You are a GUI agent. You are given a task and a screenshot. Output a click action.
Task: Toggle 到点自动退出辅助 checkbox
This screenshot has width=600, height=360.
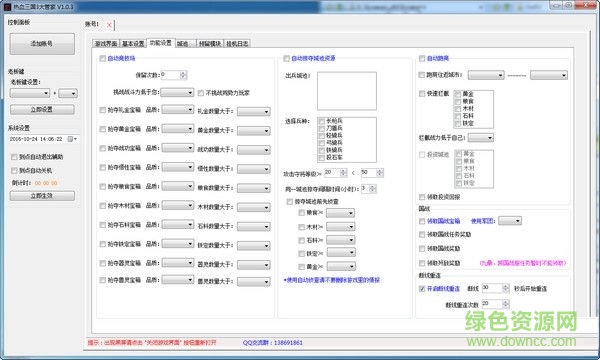[14, 157]
